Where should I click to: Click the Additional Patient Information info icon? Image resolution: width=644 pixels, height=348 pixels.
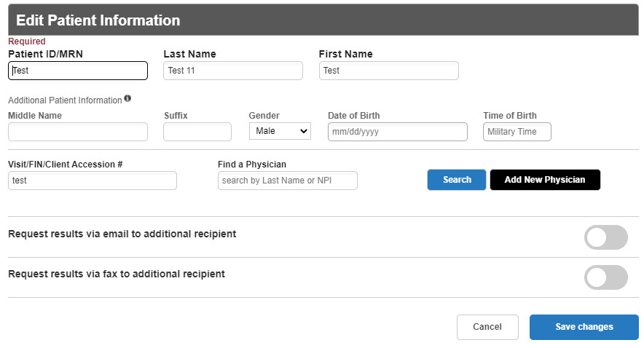(x=127, y=99)
